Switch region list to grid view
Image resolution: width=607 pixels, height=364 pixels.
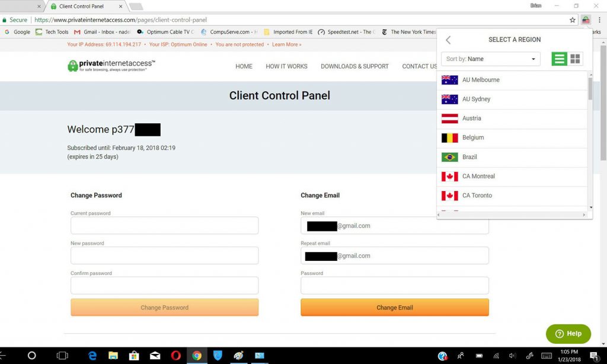click(x=574, y=59)
